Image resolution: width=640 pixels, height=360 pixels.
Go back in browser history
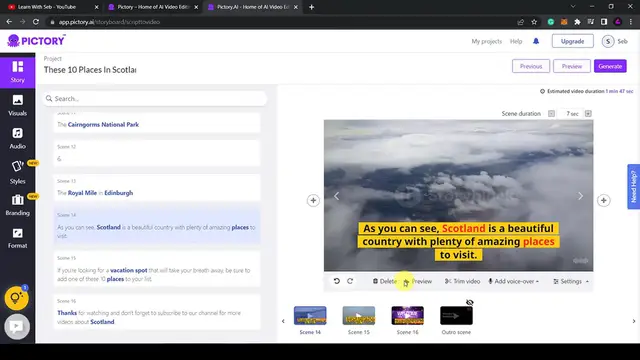pos(9,22)
